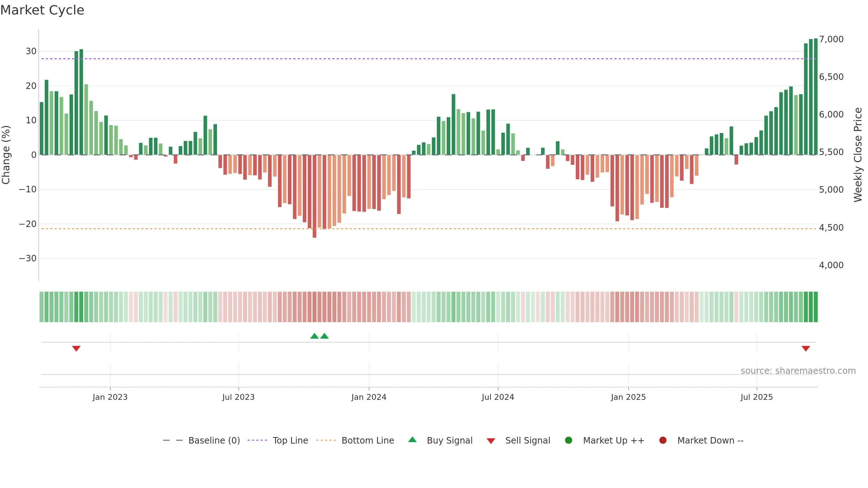Screen dimensions: 868x488
Task: Click the 5,000 price axis label
Action: [x=831, y=189]
